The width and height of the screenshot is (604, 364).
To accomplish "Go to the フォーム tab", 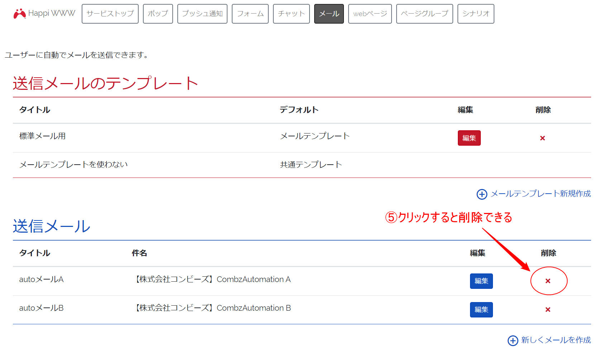I will pos(250,14).
